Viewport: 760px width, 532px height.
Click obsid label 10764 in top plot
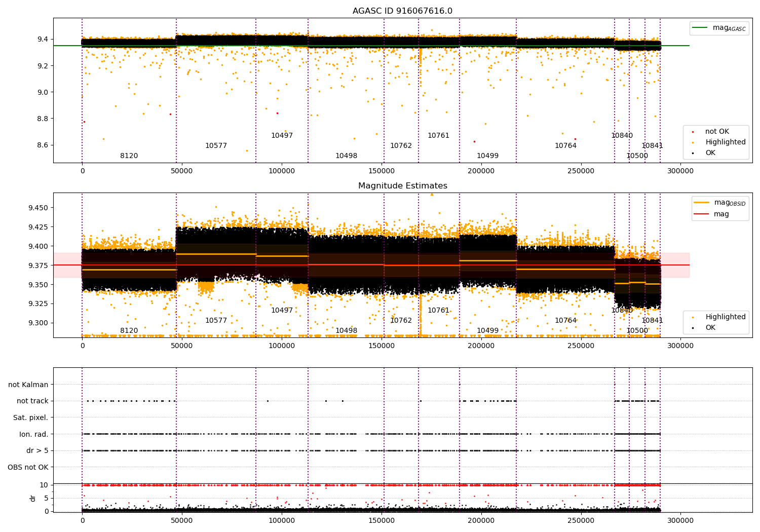tap(565, 146)
